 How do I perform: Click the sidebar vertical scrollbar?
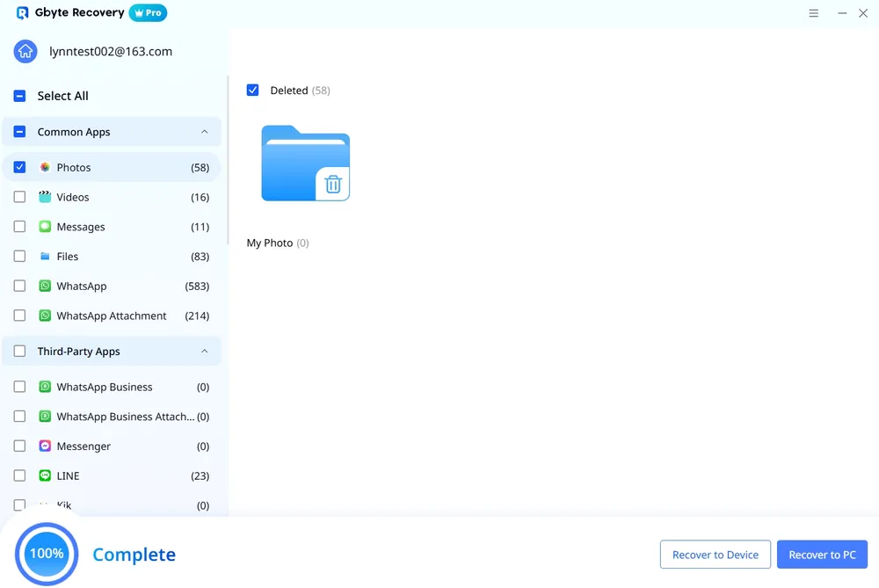(228, 160)
